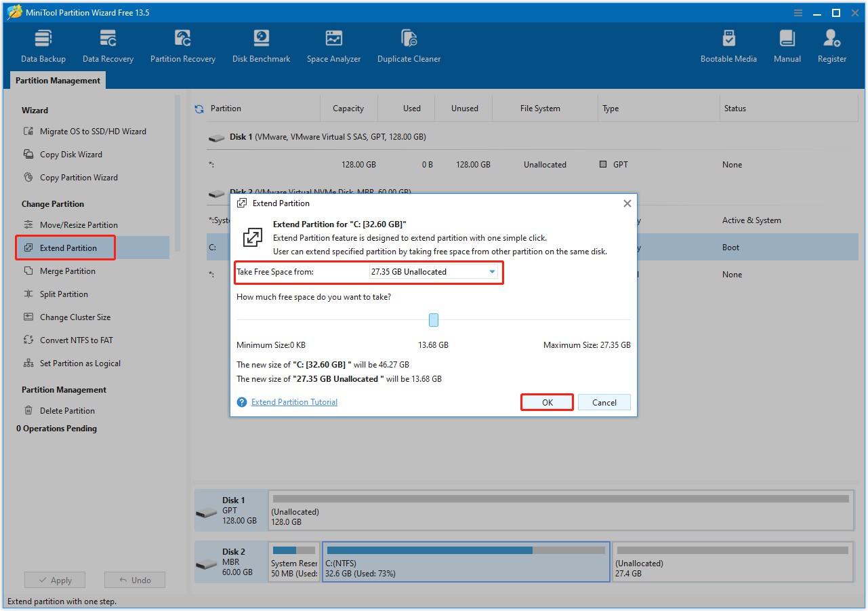The width and height of the screenshot is (868, 611).
Task: Open the Manual
Action: click(x=787, y=45)
